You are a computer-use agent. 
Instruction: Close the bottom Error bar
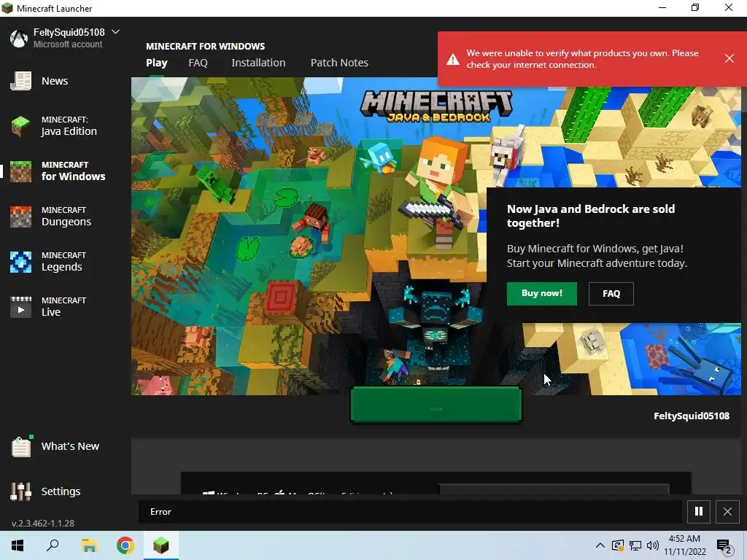point(727,511)
